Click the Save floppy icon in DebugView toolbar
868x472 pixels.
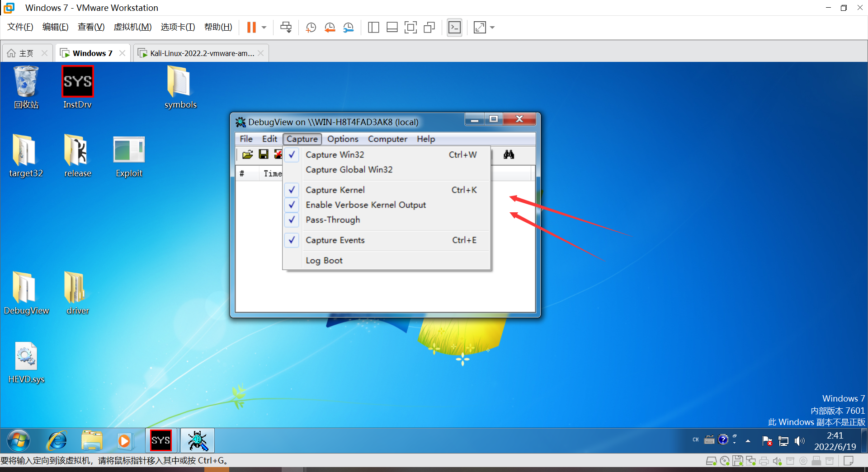(263, 154)
